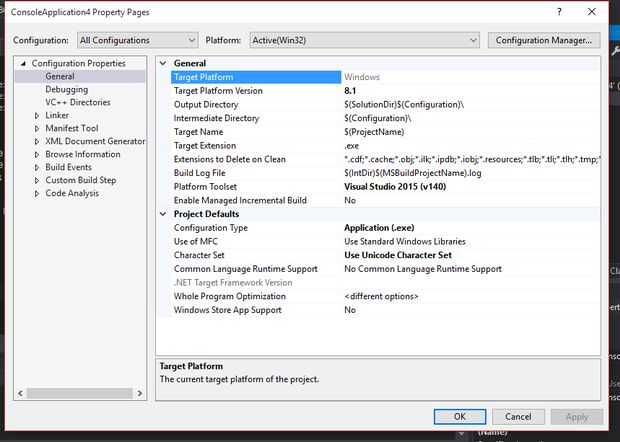Select the Manifest Tool tree item
This screenshot has width=620, height=442.
[72, 128]
